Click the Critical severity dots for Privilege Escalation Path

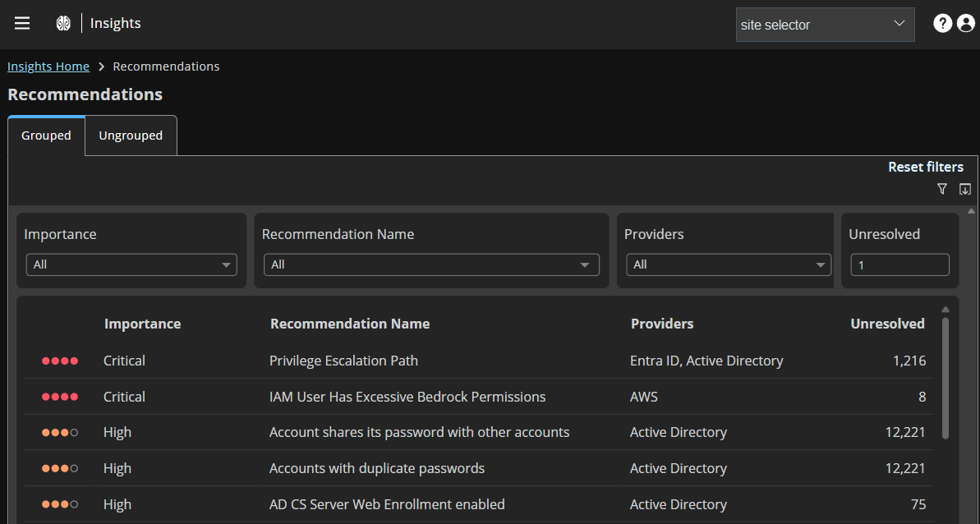point(60,360)
